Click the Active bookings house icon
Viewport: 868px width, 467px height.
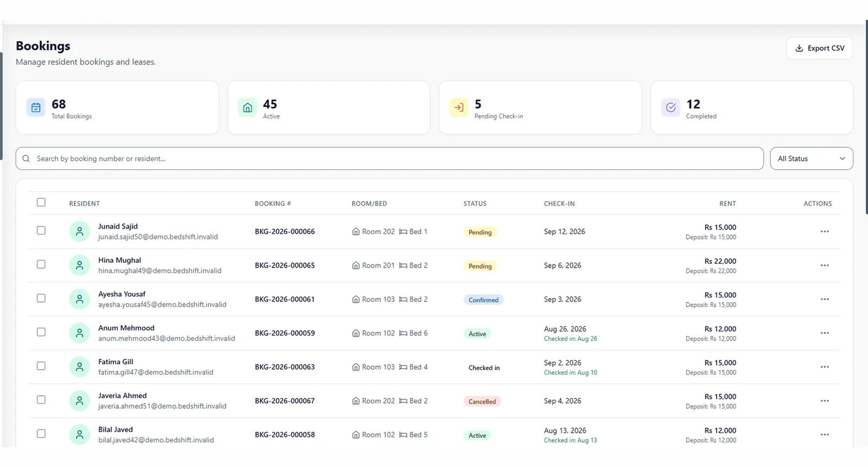(x=247, y=108)
